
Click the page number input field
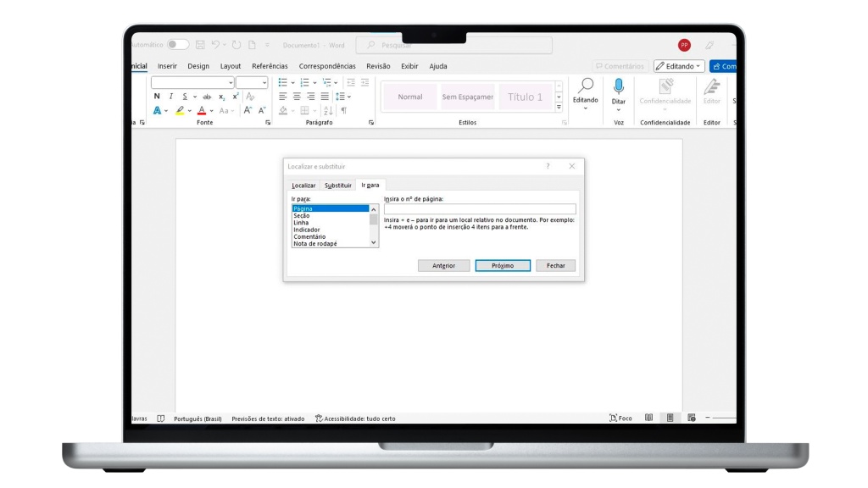[x=479, y=209]
